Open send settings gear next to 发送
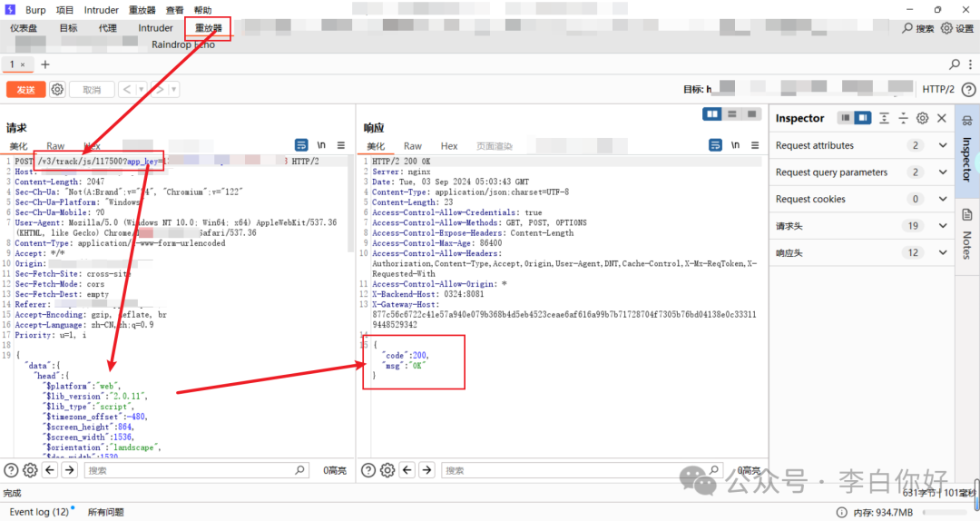 pos(57,90)
